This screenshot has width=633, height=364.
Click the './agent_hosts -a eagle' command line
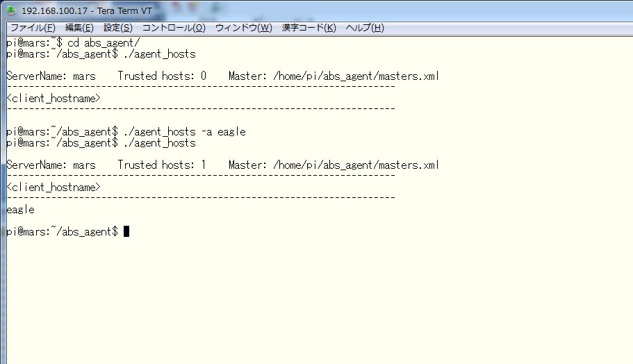(126, 131)
